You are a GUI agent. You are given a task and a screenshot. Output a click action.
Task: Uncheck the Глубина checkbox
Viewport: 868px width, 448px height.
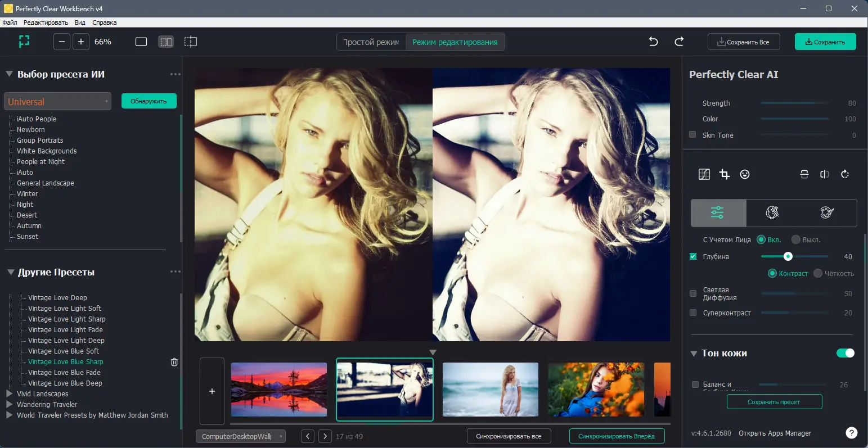tap(694, 256)
